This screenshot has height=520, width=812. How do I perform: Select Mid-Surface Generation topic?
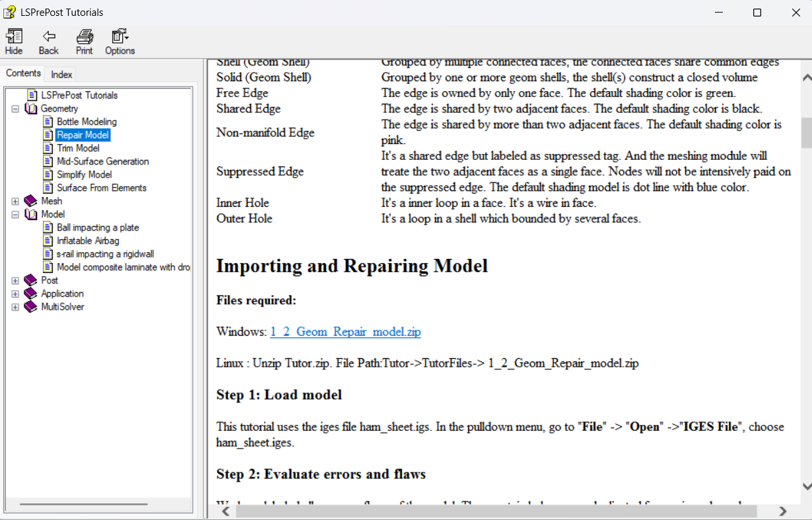pyautogui.click(x=102, y=161)
